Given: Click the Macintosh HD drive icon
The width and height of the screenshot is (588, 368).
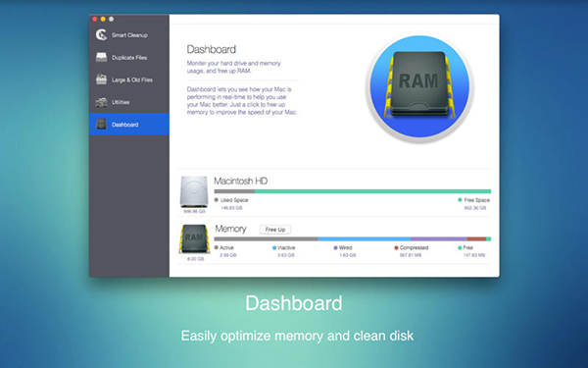Looking at the screenshot, I should (194, 191).
